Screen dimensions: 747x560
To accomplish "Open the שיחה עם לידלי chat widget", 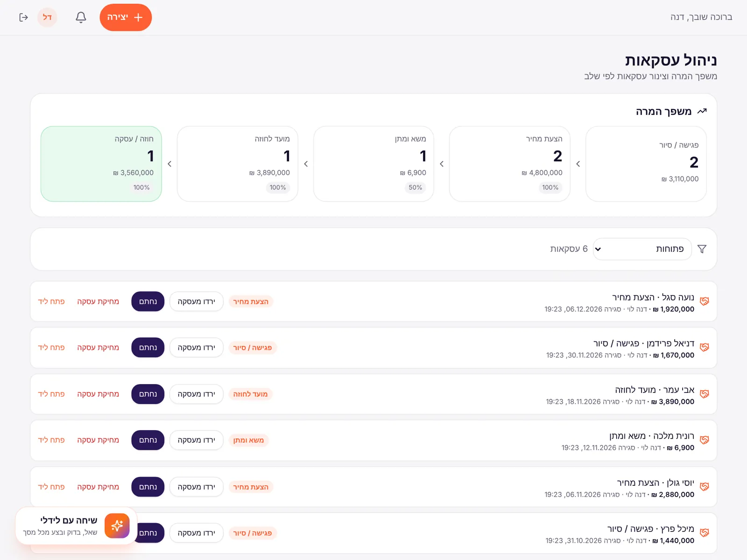I will point(76,526).
